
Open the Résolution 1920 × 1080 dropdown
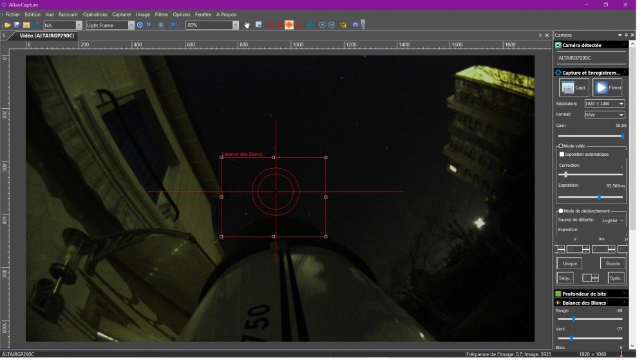click(x=605, y=104)
